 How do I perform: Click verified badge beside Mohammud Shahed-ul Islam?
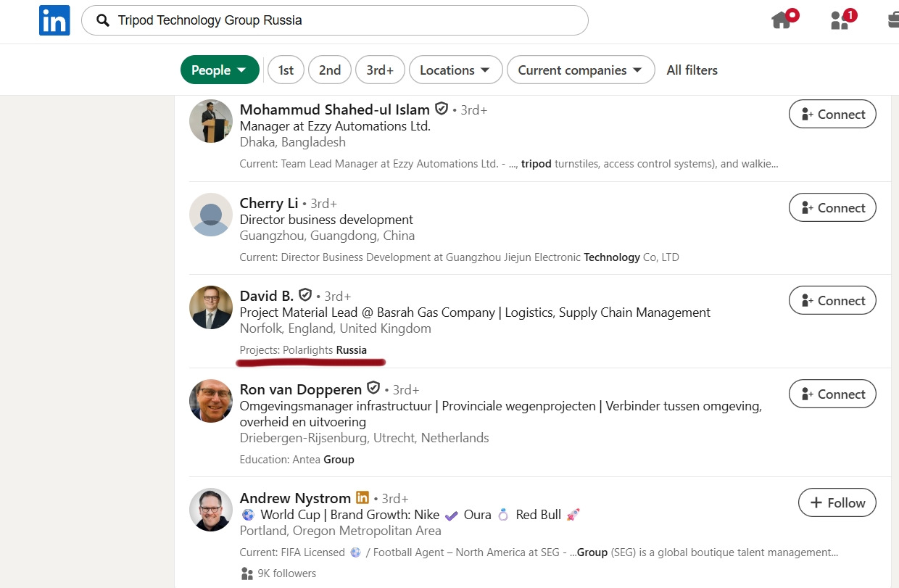[x=442, y=109]
